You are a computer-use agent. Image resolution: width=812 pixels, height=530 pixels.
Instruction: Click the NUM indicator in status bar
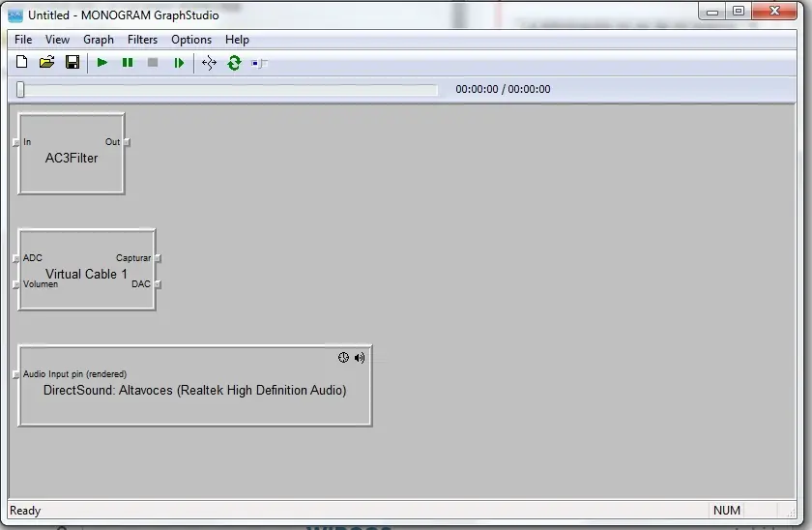(727, 511)
